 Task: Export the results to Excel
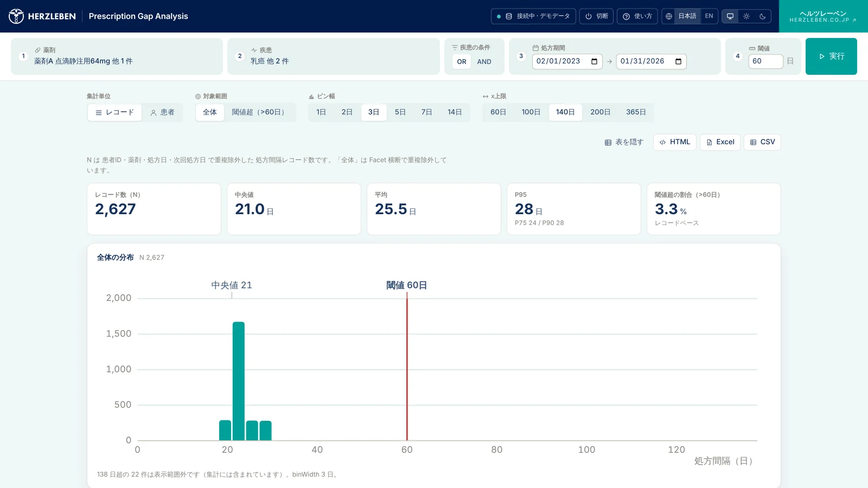pyautogui.click(x=720, y=142)
